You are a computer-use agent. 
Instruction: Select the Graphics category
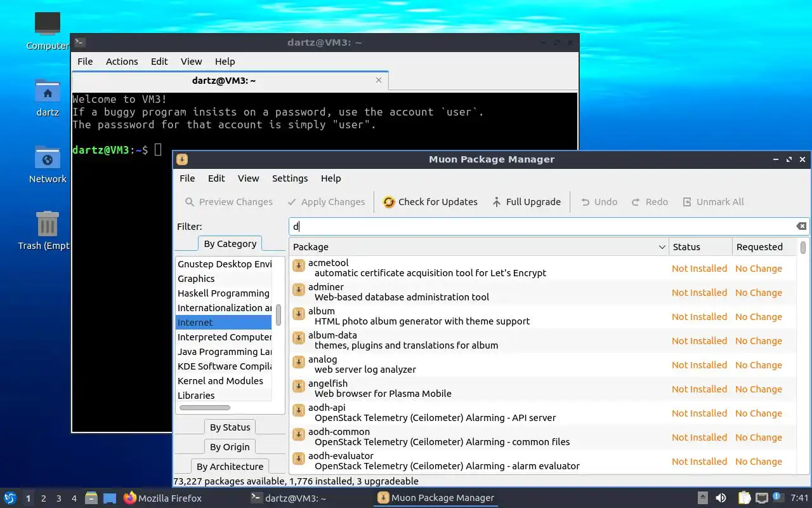pyautogui.click(x=223, y=279)
